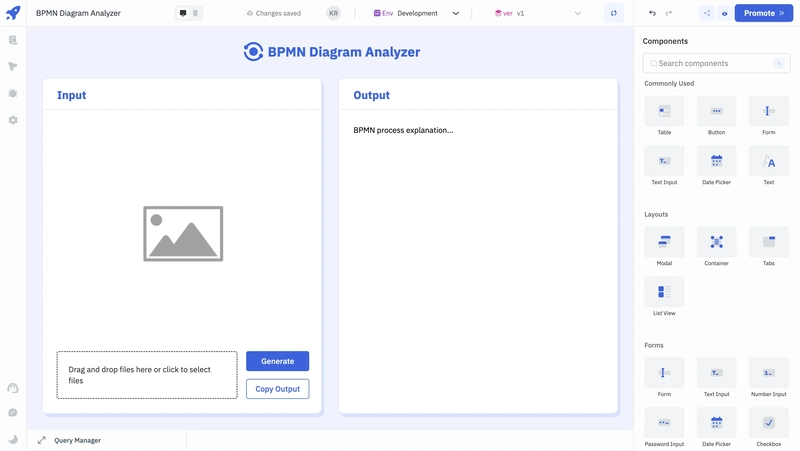Open the Inspector cursor icon in the sidebar
Image resolution: width=800 pixels, height=451 pixels.
click(x=13, y=66)
